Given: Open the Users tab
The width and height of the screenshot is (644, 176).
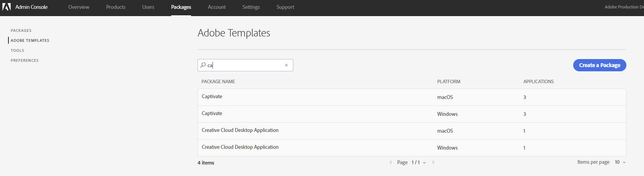Looking at the screenshot, I should 148,7.
